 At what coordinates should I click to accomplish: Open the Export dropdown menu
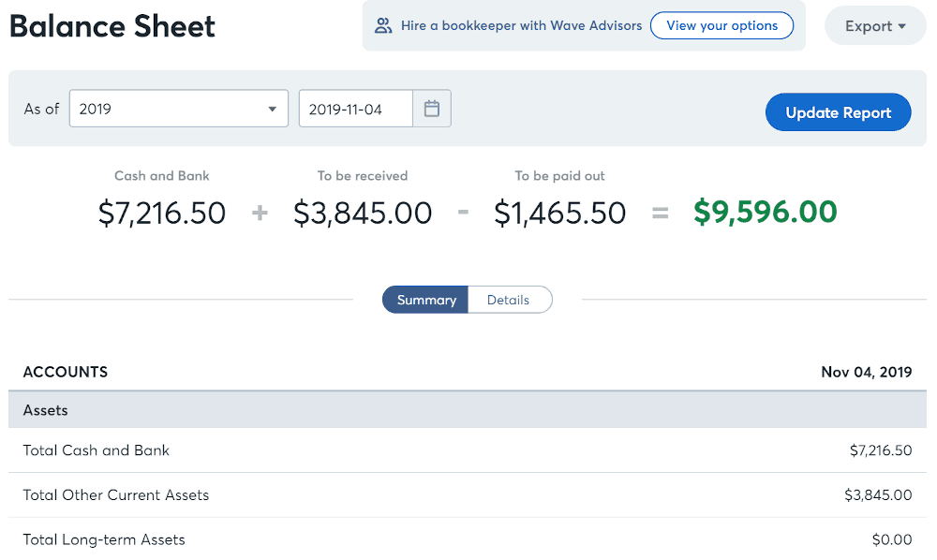click(875, 25)
